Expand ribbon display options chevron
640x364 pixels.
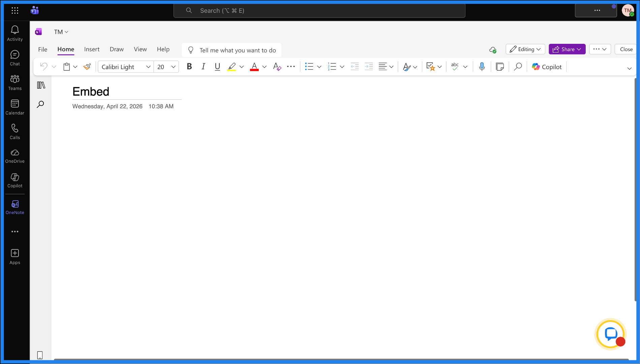[629, 68]
